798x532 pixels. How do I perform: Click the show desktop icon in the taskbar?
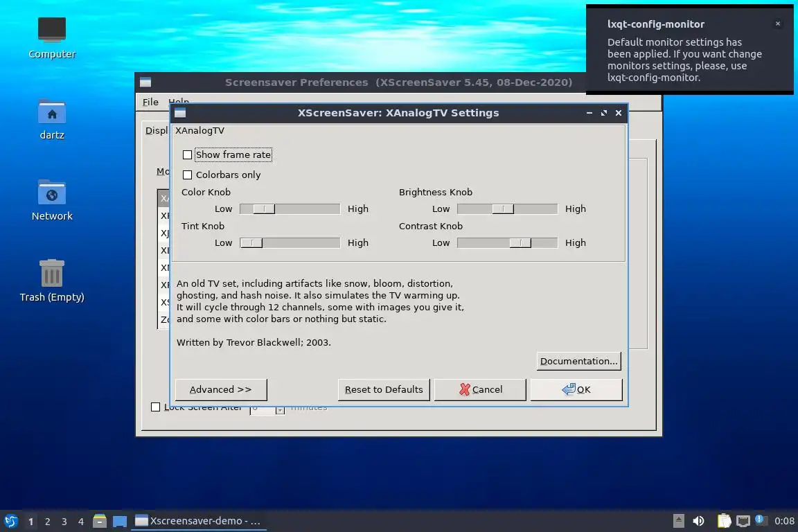[x=120, y=521]
